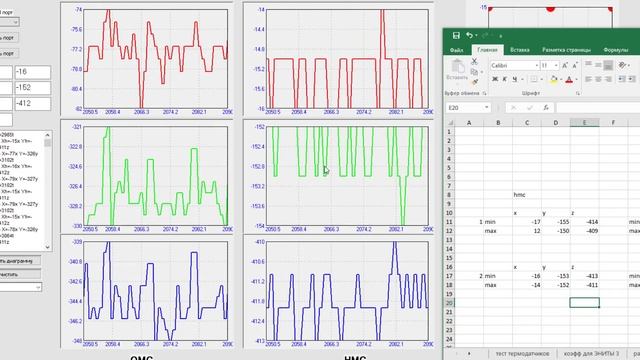640x360 pixels.
Task: Open the port selection combo box at top-left
Action: pos(9,22)
